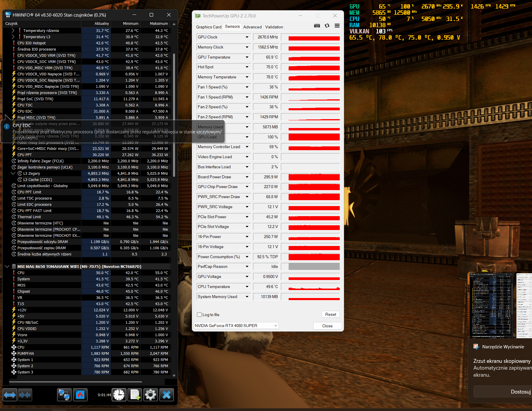
Task: Open the Hot Spot sensor dropdown
Action: coord(247,67)
